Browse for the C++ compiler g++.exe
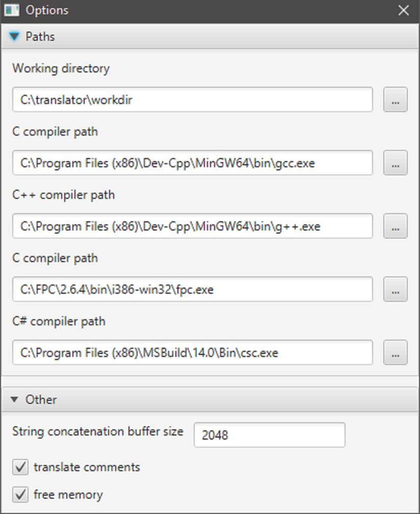Screen dimensions: 420x514 coord(396,226)
